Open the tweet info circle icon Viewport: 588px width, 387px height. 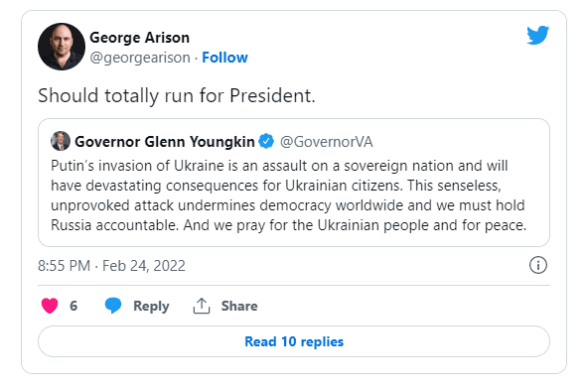(538, 265)
